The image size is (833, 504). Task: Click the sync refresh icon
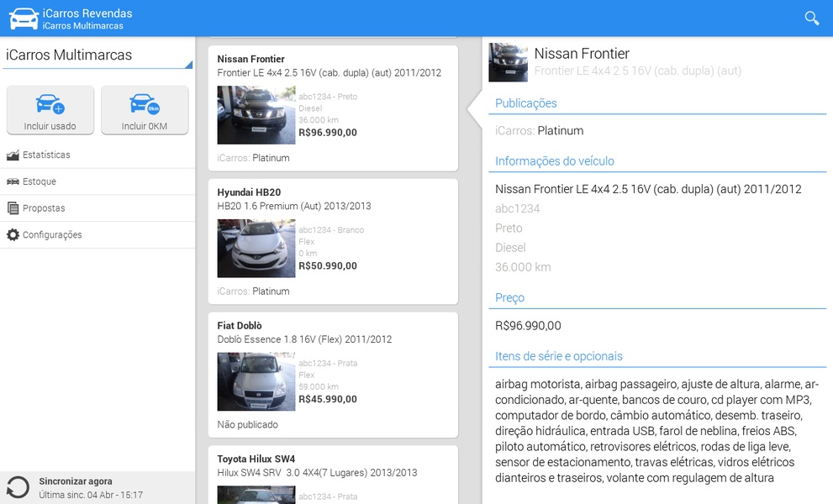18,487
